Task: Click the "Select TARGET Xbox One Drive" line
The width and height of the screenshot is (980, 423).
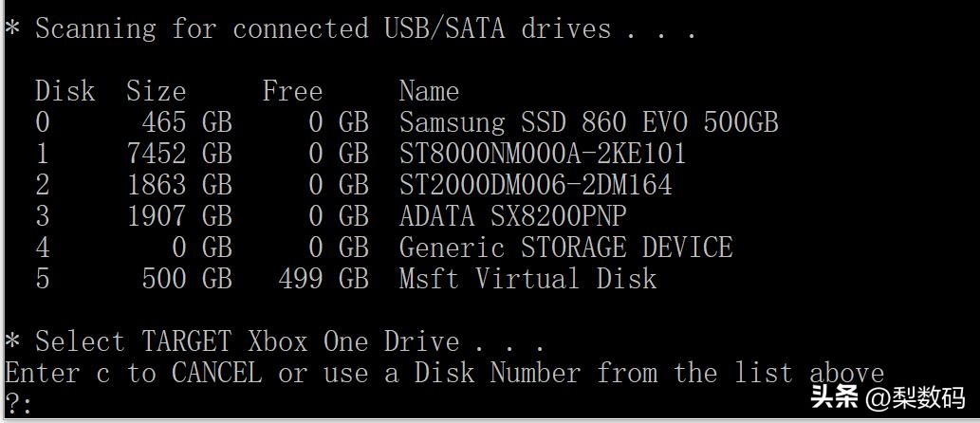Action: click(x=275, y=341)
